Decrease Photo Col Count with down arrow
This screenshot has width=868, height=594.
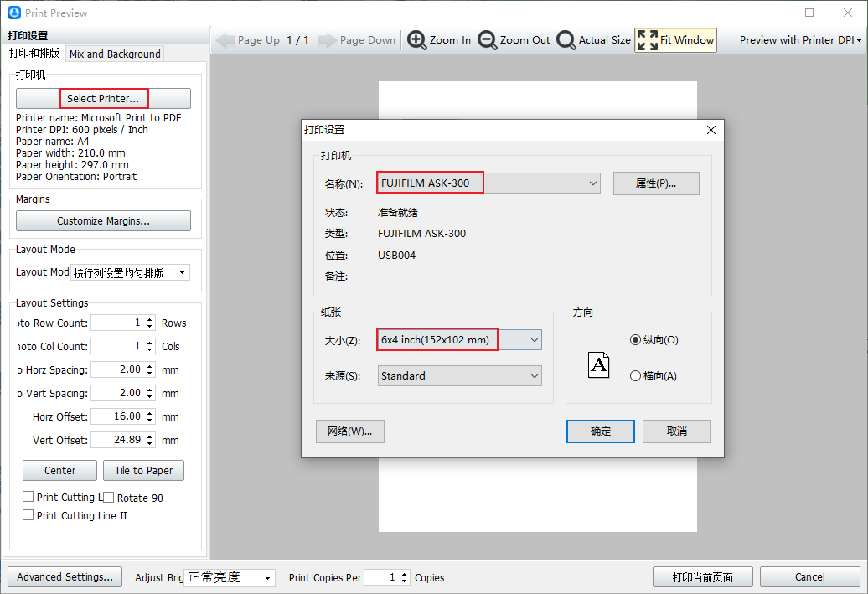coord(150,350)
